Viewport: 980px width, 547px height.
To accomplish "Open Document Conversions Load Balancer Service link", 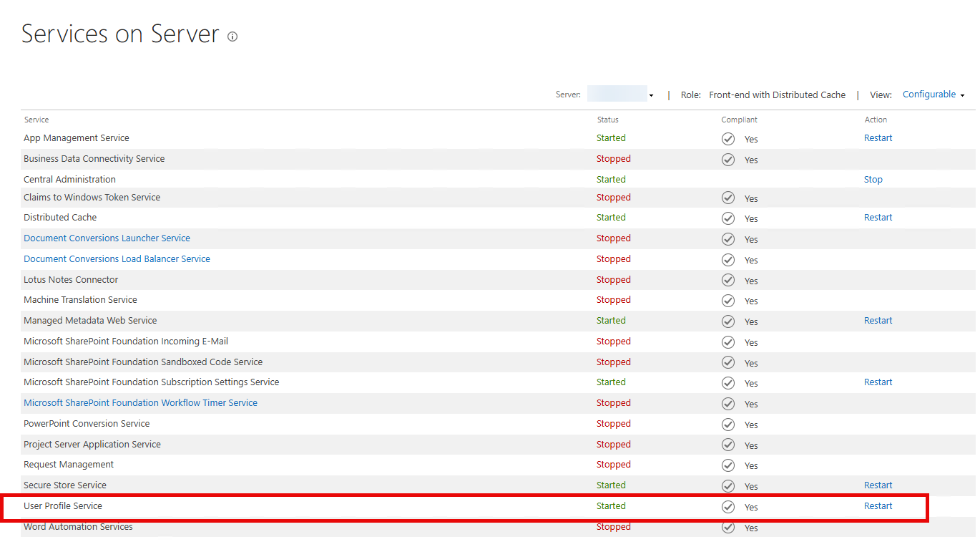I will (x=117, y=259).
